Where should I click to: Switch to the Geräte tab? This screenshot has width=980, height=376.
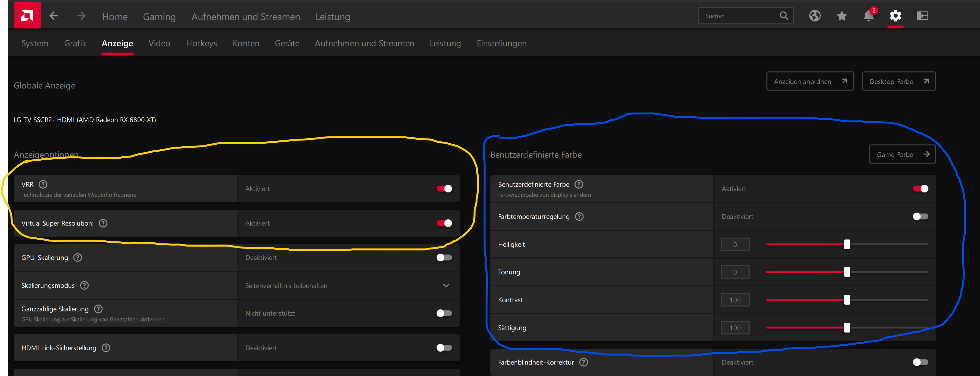(x=287, y=43)
